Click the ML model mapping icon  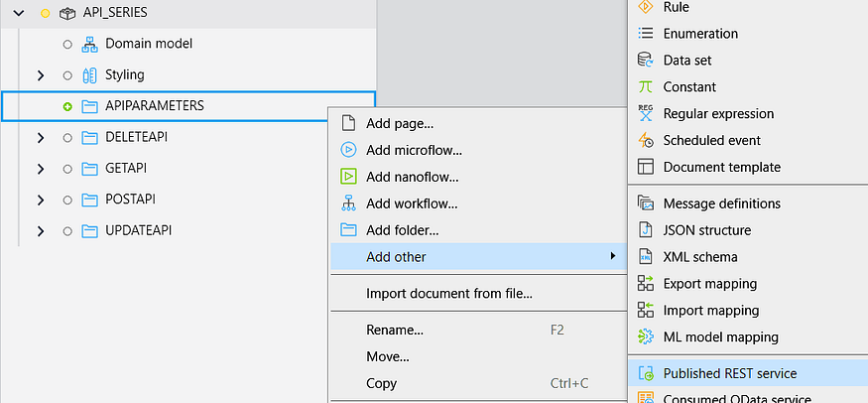click(x=646, y=336)
